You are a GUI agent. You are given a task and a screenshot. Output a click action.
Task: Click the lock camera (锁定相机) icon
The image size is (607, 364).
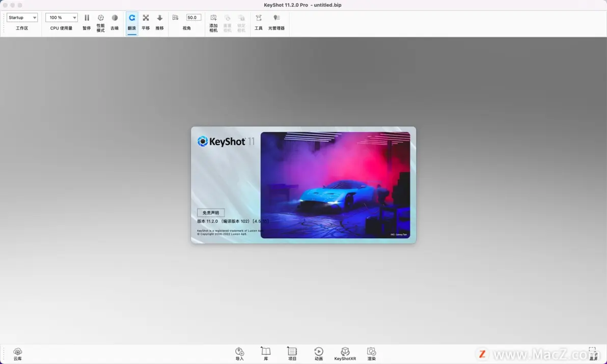coord(241,18)
